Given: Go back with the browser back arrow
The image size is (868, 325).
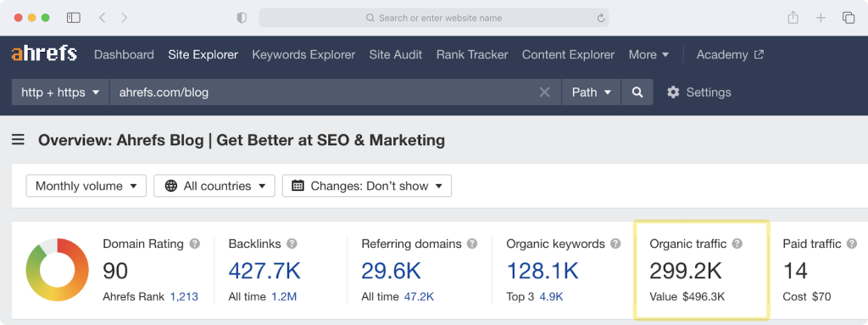Looking at the screenshot, I should (x=103, y=18).
